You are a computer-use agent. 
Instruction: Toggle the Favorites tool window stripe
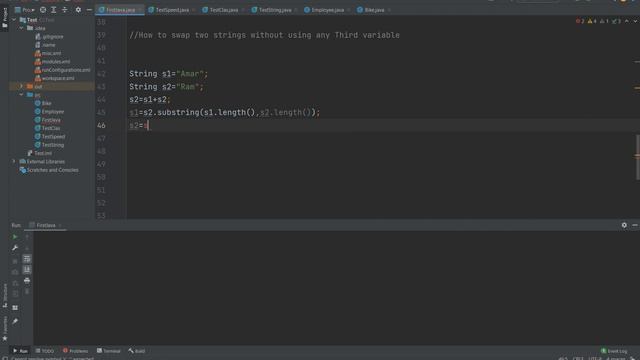point(4,329)
